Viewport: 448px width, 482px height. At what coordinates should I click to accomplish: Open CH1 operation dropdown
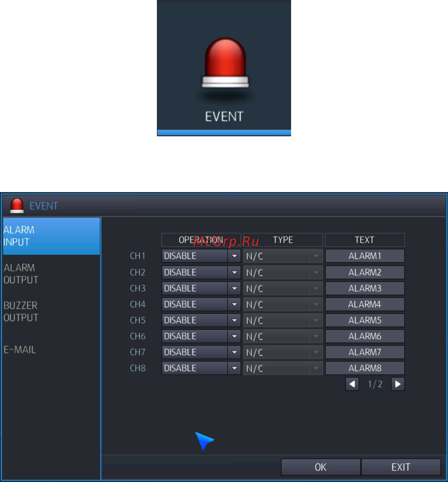[x=201, y=256]
